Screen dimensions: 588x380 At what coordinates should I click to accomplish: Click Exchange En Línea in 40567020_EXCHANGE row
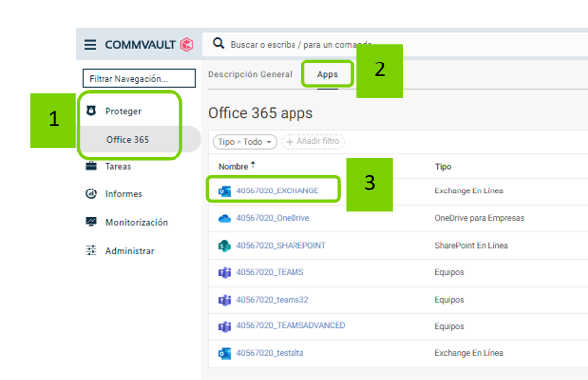[469, 190]
